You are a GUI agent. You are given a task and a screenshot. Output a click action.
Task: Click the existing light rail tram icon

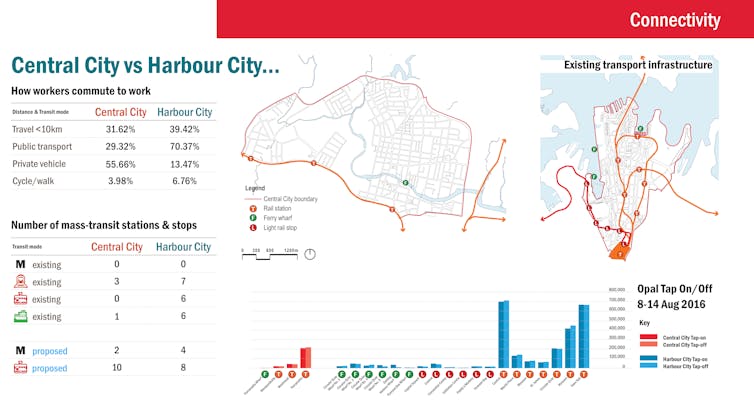click(x=20, y=299)
